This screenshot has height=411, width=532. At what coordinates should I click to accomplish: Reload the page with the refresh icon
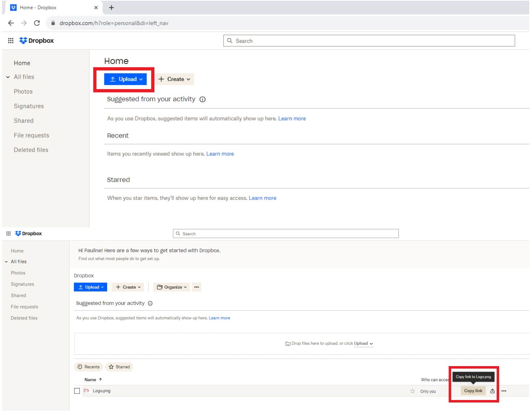point(37,23)
